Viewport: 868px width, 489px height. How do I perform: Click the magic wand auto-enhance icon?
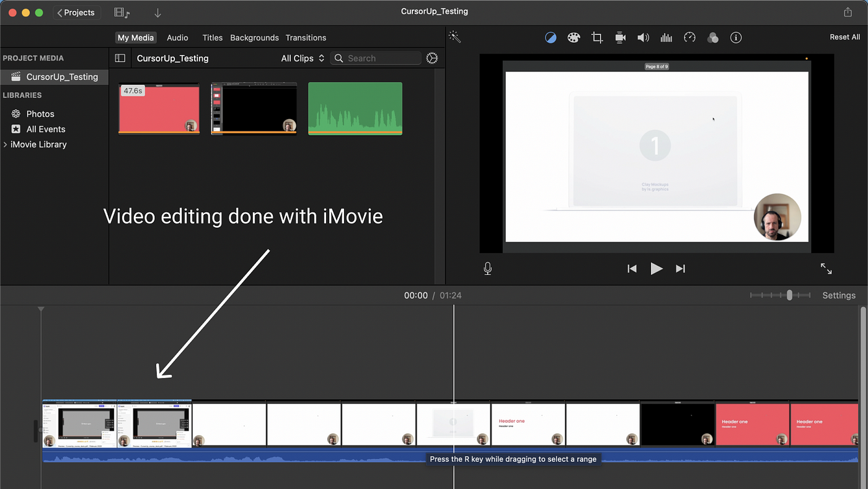(455, 37)
